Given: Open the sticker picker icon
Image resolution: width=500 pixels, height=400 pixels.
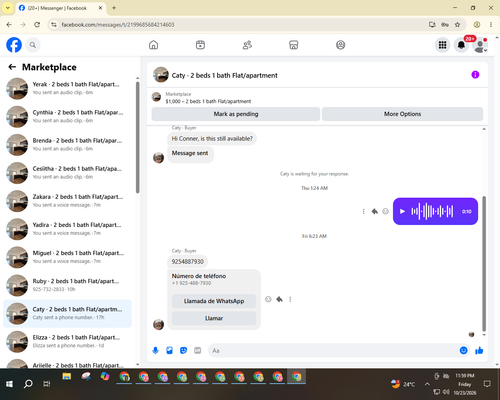Looking at the screenshot, I should coord(183,350).
